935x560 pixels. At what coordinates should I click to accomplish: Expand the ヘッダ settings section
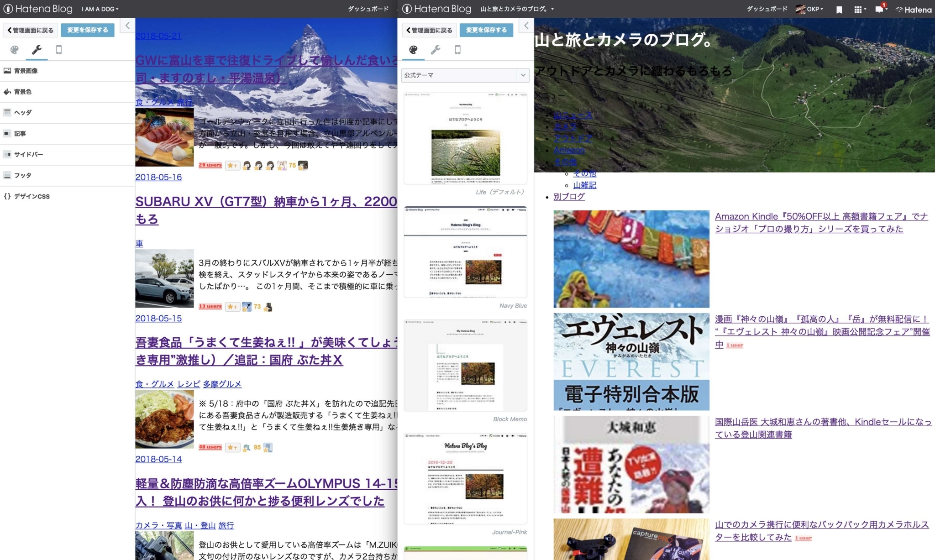tap(68, 113)
